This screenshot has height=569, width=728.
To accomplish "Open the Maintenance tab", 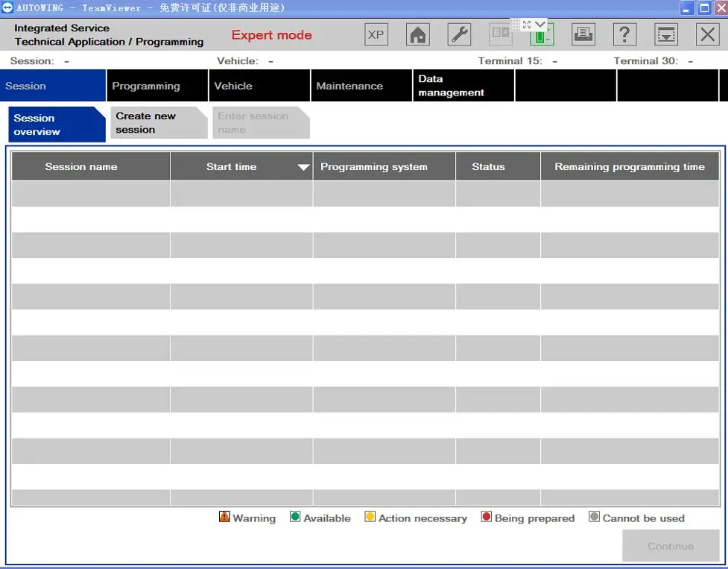I will (x=361, y=86).
